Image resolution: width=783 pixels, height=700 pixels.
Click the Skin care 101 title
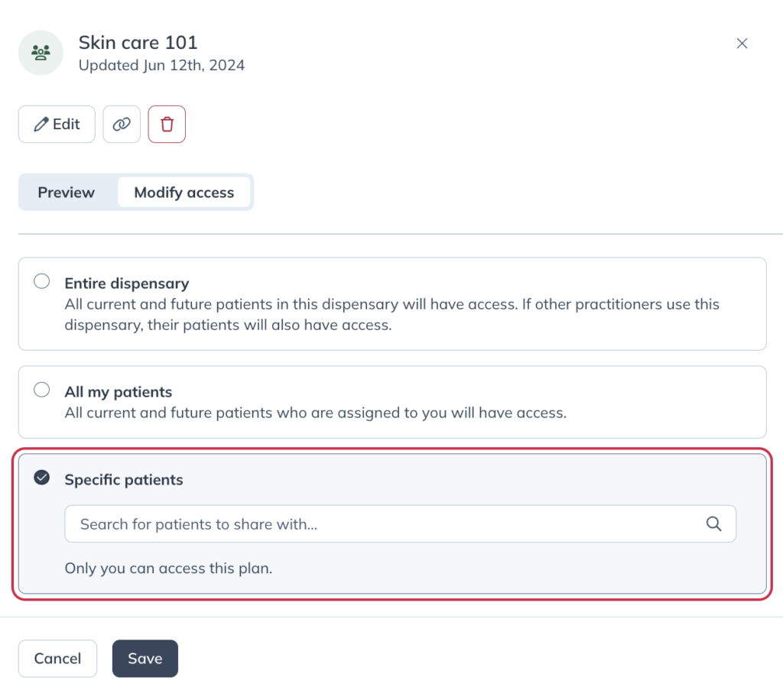coord(138,42)
